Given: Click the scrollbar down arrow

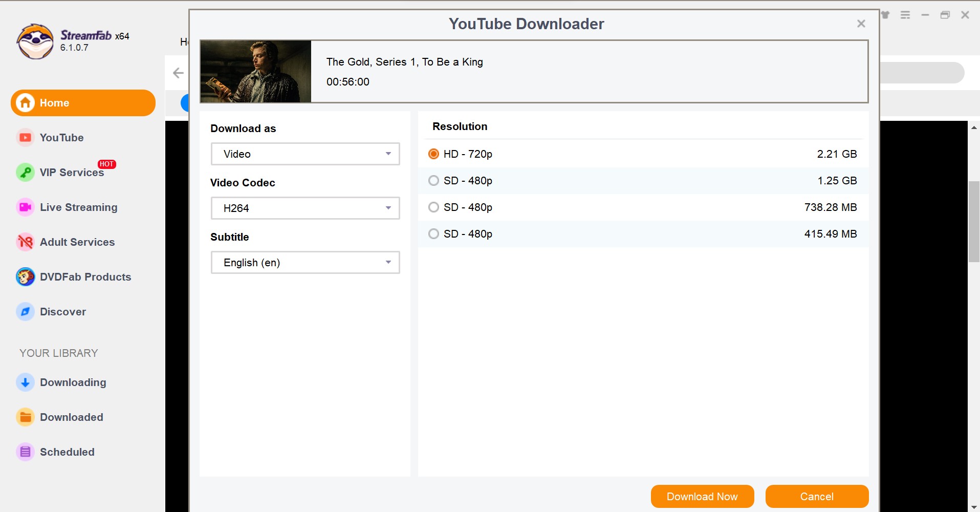Looking at the screenshot, I should click(x=974, y=507).
